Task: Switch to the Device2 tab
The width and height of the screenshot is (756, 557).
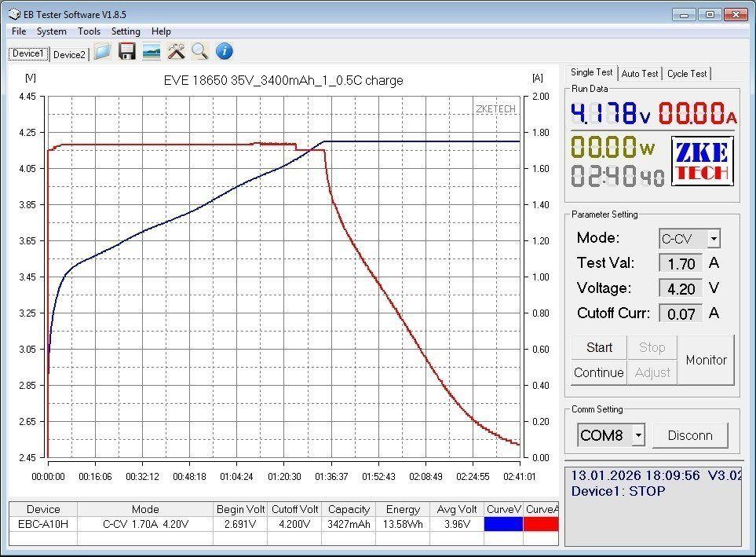Action: [69, 54]
